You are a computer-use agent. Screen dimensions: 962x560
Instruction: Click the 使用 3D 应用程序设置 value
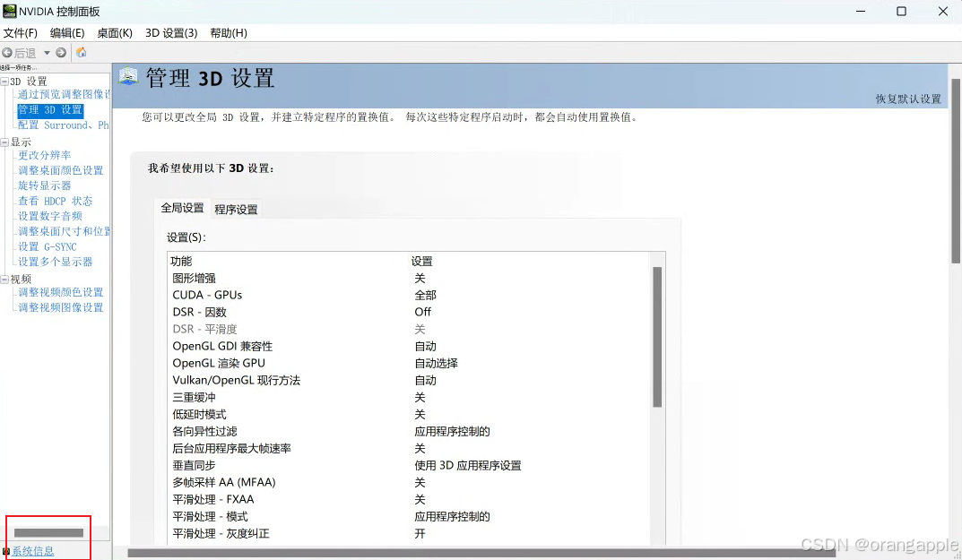[x=467, y=466]
